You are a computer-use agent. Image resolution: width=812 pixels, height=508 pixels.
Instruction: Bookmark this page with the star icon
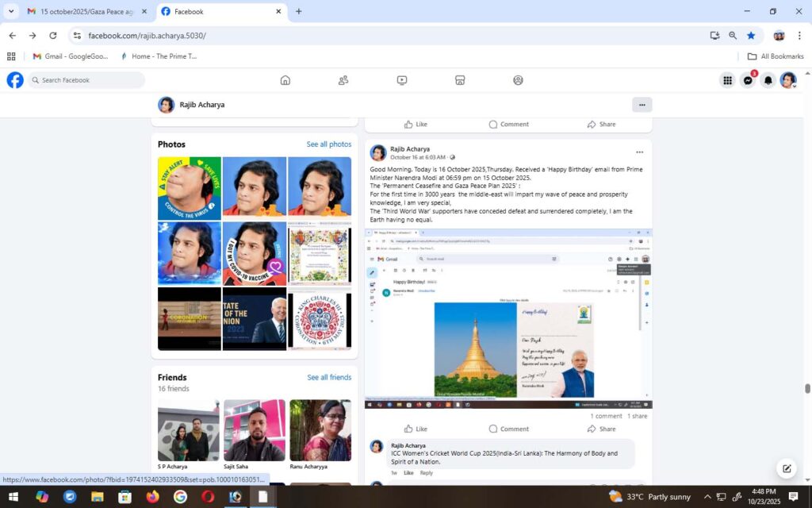click(x=751, y=36)
